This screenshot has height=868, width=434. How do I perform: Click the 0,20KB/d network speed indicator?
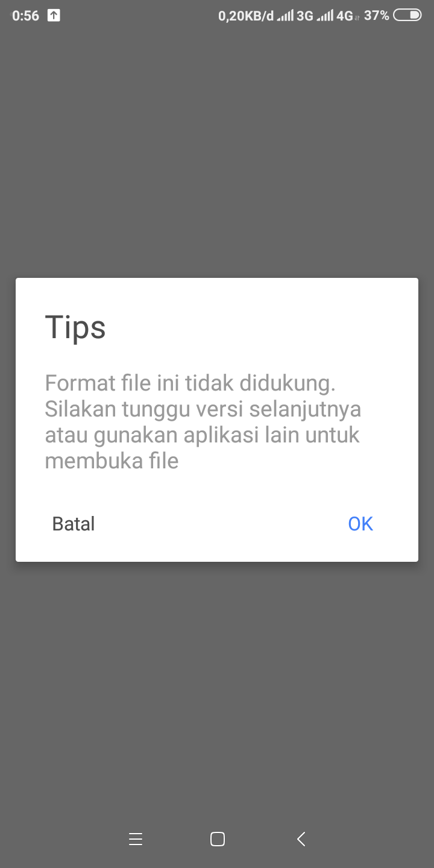245,16
